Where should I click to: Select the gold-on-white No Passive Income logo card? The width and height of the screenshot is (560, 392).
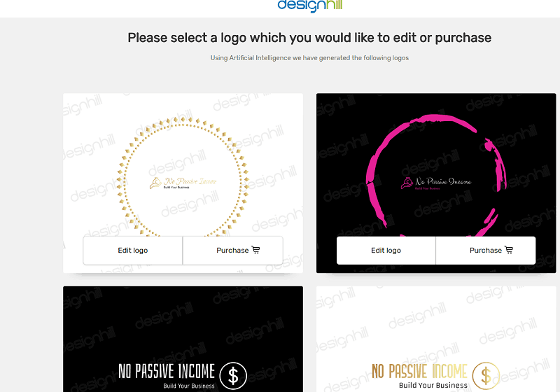coord(436,339)
